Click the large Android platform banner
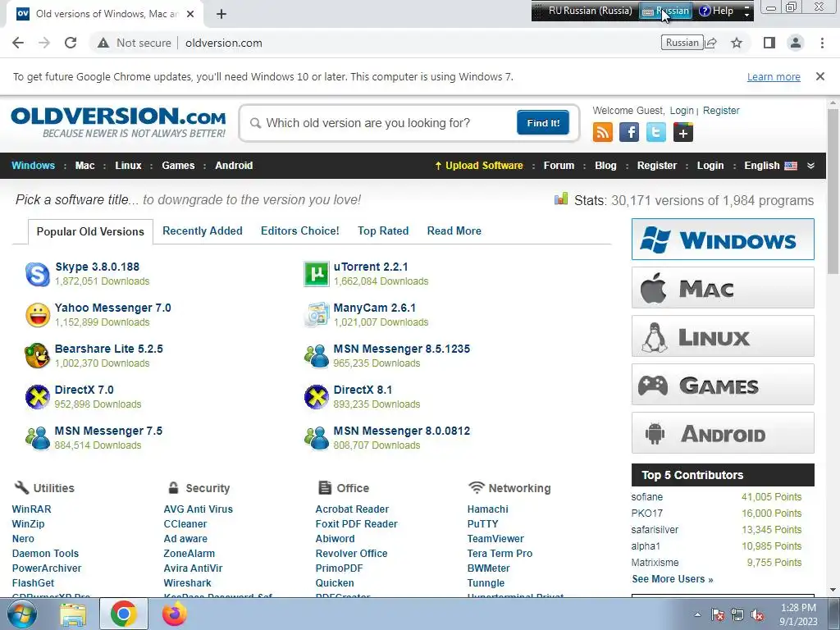840x630 pixels. tap(723, 433)
